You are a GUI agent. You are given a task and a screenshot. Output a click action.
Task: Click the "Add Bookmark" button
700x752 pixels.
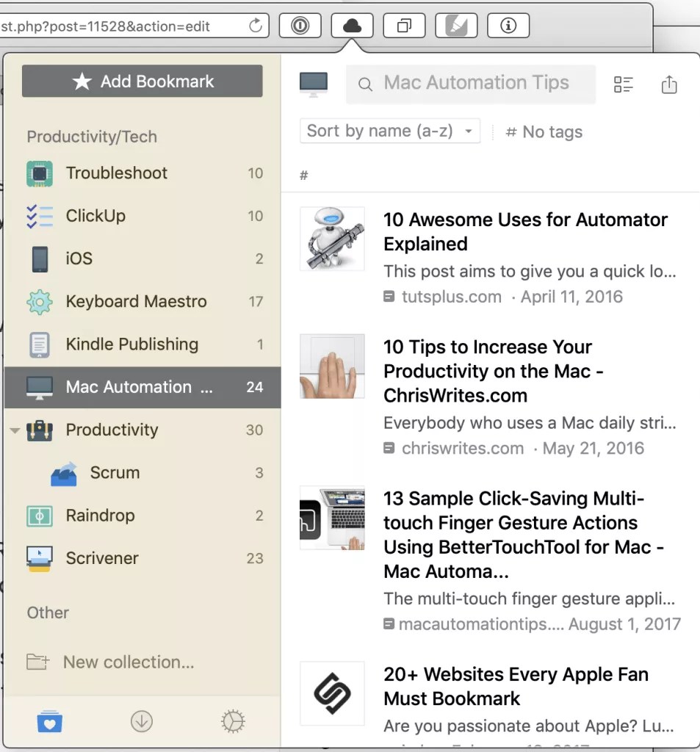142,82
